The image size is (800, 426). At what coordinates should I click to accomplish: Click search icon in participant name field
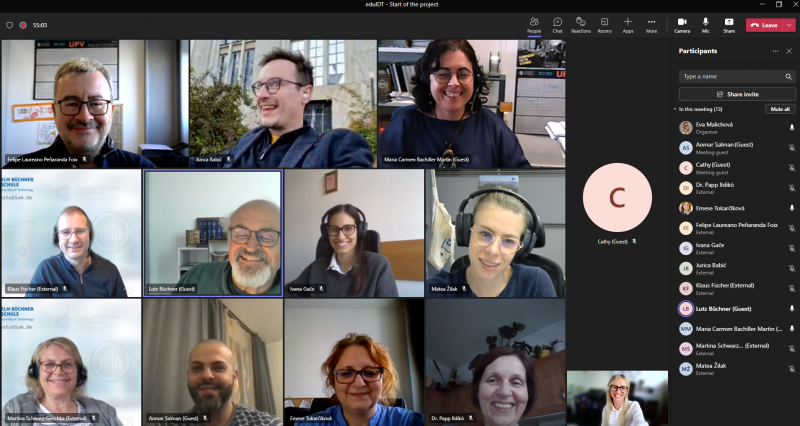pos(788,76)
